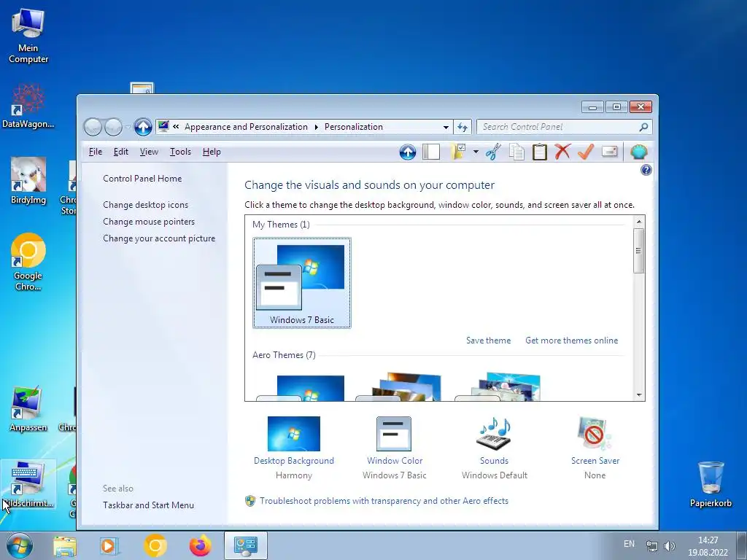
Task: Select the BirdyImg desktop shortcut
Action: (28, 181)
